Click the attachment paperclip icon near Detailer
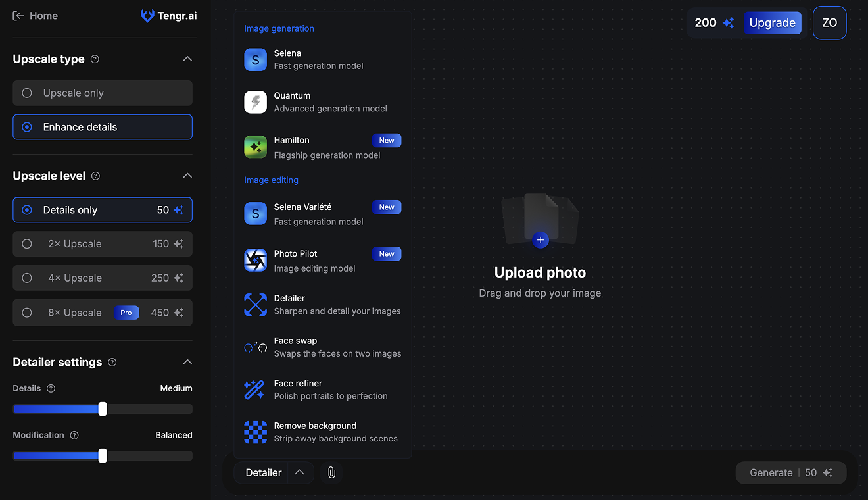The image size is (868, 500). click(x=331, y=472)
